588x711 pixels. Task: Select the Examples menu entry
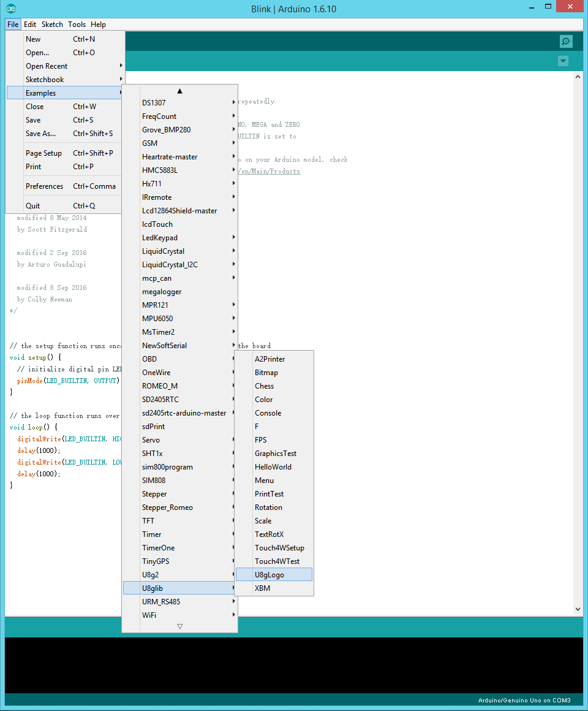(64, 93)
